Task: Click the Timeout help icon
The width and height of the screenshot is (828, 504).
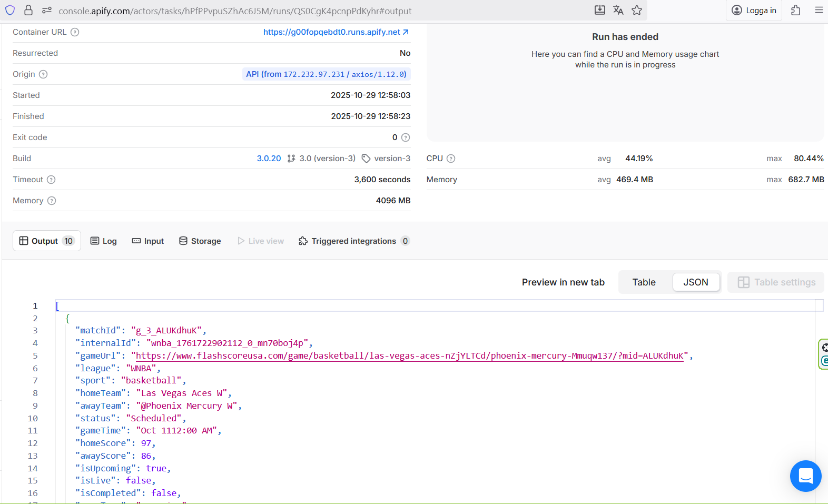Action: pos(51,180)
